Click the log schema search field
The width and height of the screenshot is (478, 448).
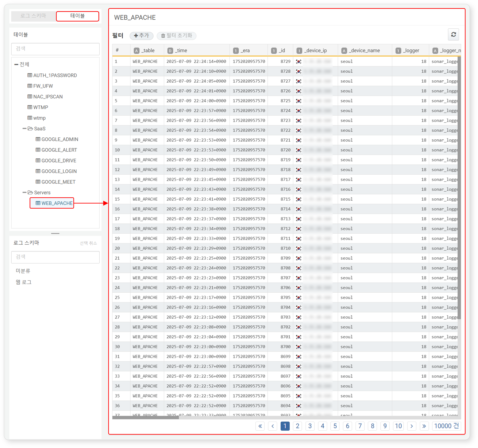pyautogui.click(x=55, y=257)
